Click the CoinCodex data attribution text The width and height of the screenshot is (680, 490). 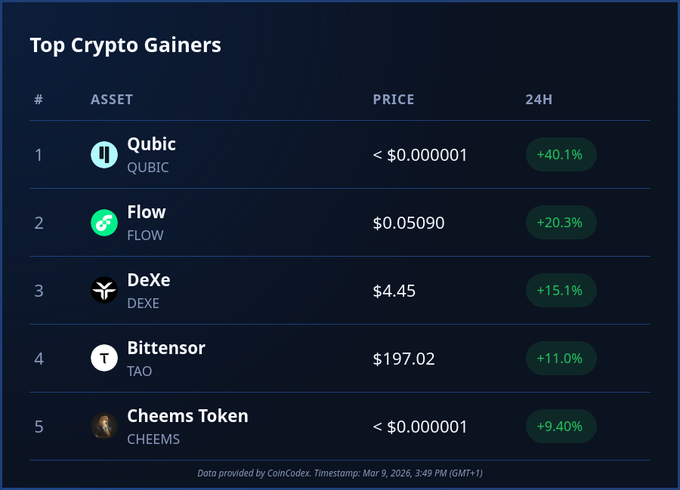click(x=340, y=472)
